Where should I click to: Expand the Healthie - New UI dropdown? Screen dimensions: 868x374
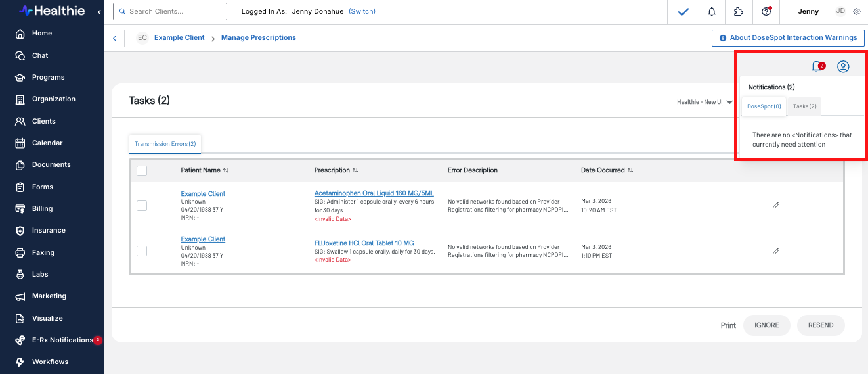point(705,102)
